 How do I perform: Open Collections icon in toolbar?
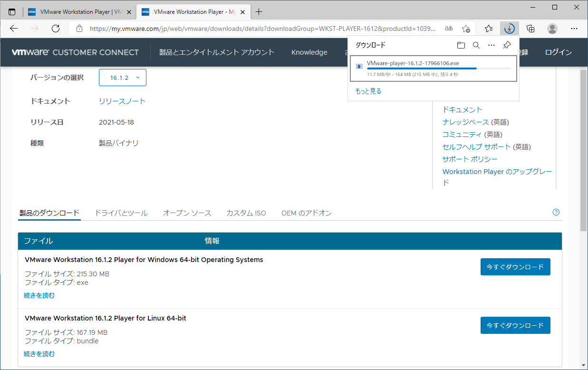(x=530, y=29)
